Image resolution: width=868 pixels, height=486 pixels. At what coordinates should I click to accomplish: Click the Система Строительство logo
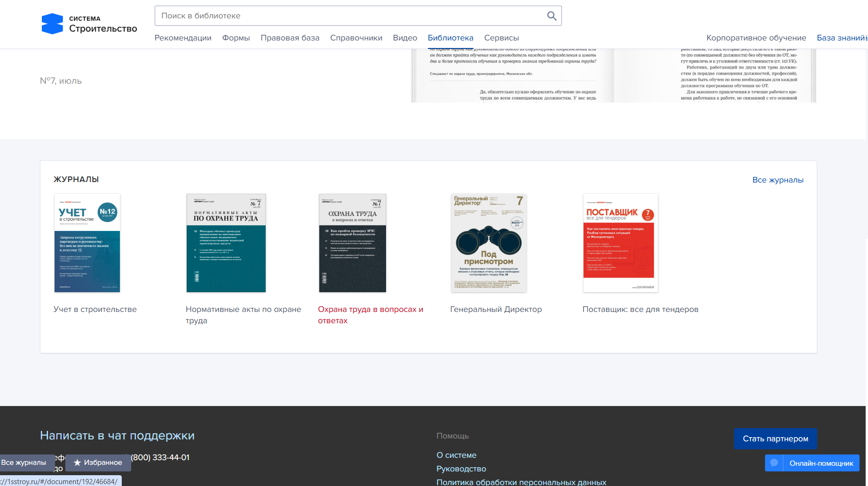[89, 24]
